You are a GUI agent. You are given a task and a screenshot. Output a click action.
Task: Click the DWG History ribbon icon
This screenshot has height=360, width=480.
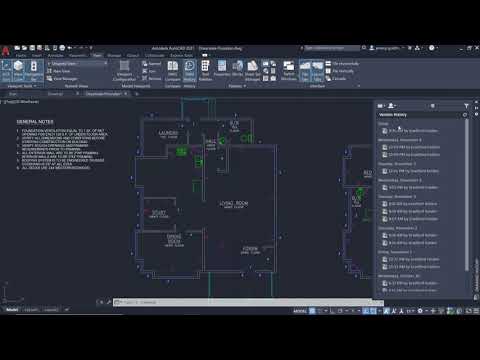coord(189,70)
